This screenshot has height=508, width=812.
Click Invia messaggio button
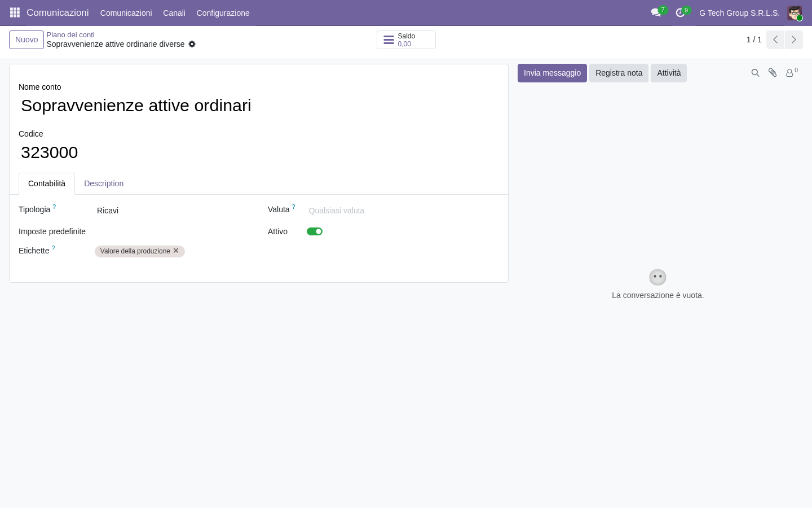(552, 73)
